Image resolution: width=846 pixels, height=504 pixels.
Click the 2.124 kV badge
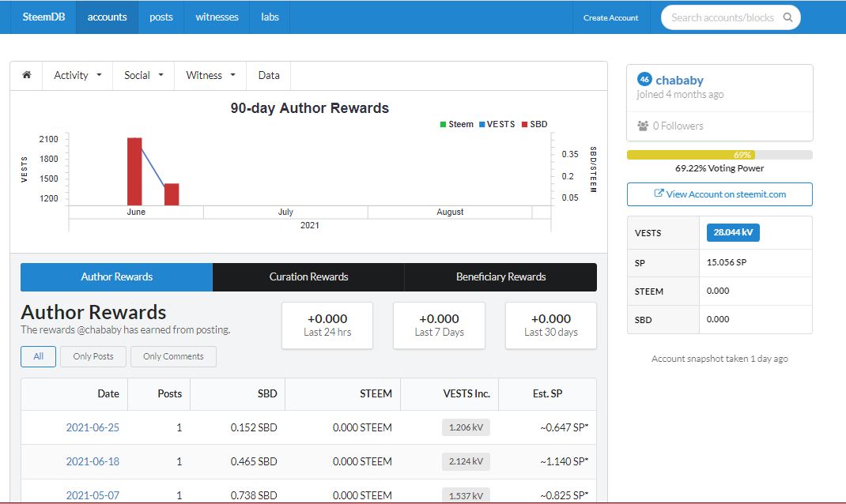pos(466,461)
